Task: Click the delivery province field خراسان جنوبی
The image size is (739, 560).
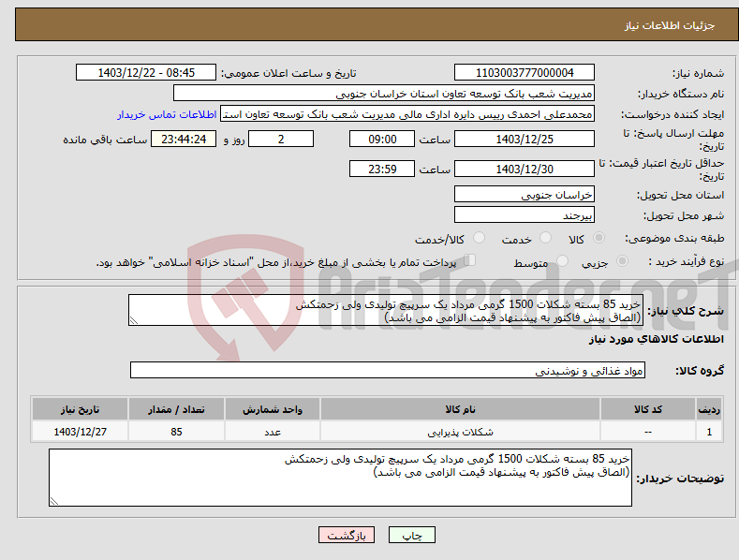Action: [525, 194]
